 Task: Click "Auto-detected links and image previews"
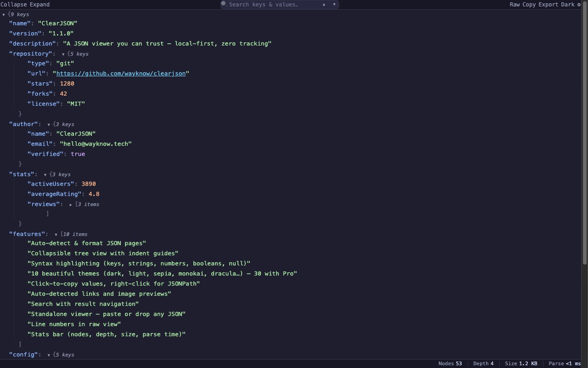click(99, 294)
